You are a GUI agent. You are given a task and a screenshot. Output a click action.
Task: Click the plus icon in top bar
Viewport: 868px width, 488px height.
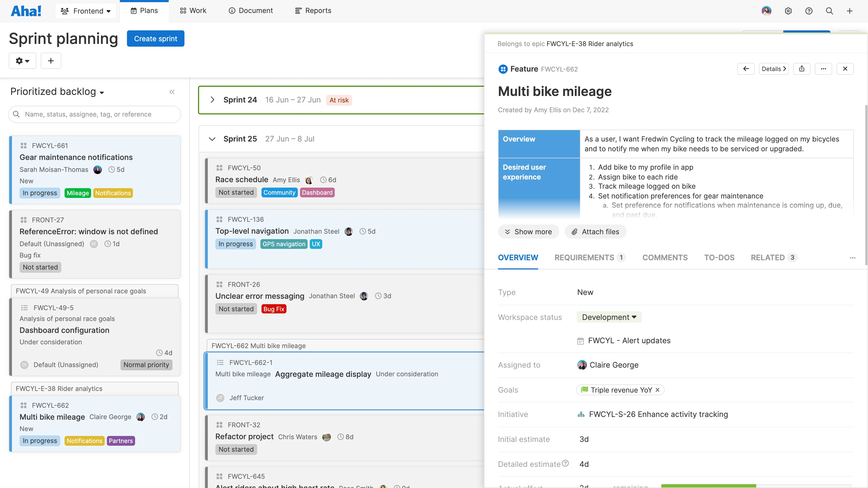[850, 11]
